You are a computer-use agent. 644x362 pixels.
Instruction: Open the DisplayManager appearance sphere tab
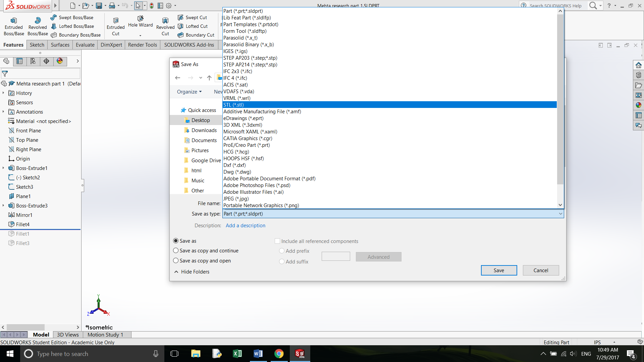pyautogui.click(x=60, y=61)
